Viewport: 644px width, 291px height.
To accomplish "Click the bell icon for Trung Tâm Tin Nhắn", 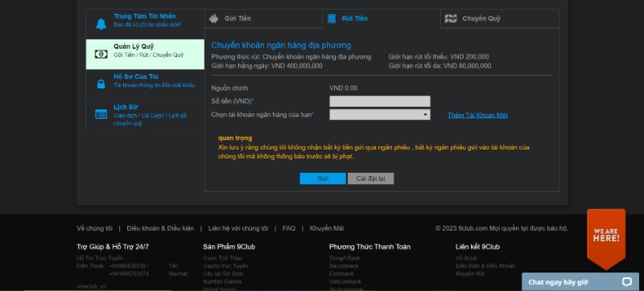I will [101, 24].
